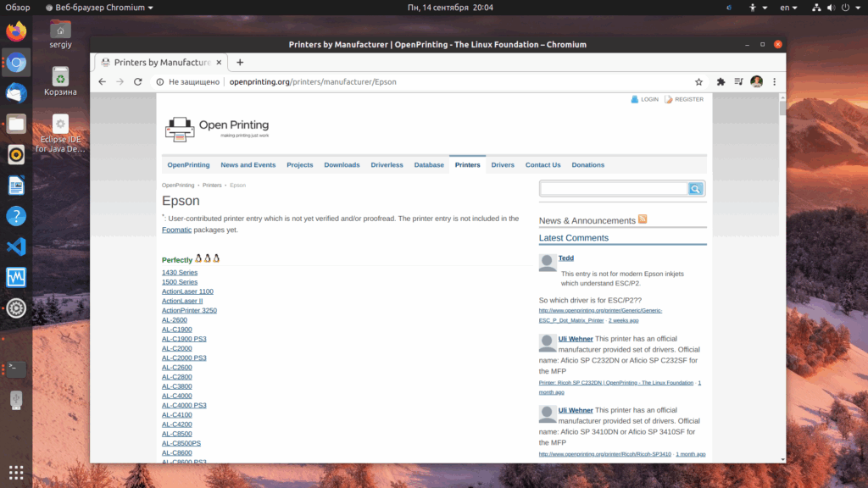
Task: Bookmark this page with the star
Action: pyautogui.click(x=698, y=82)
